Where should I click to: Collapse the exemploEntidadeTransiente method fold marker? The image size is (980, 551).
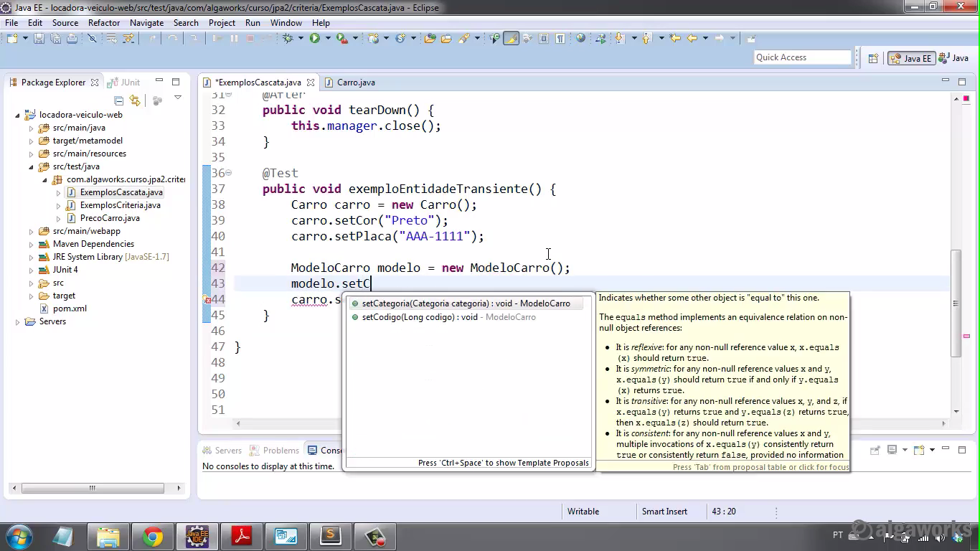[229, 173]
